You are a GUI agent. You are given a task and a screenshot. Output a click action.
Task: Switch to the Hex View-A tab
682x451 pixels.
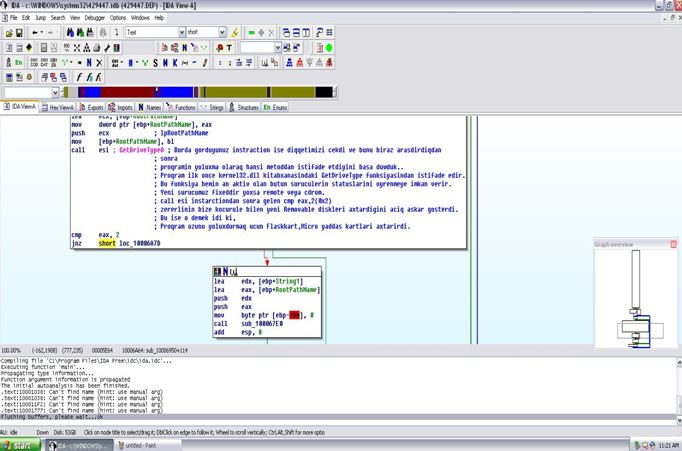tap(57, 107)
